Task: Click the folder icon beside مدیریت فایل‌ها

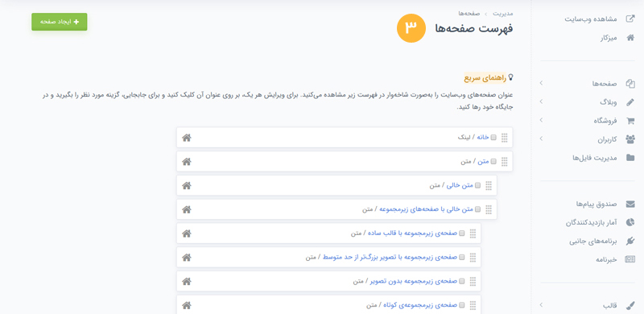Action: point(630,158)
